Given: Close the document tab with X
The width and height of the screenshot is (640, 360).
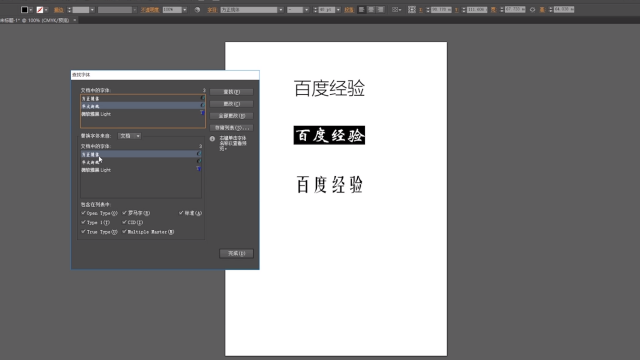Looking at the screenshot, I should point(75,20).
